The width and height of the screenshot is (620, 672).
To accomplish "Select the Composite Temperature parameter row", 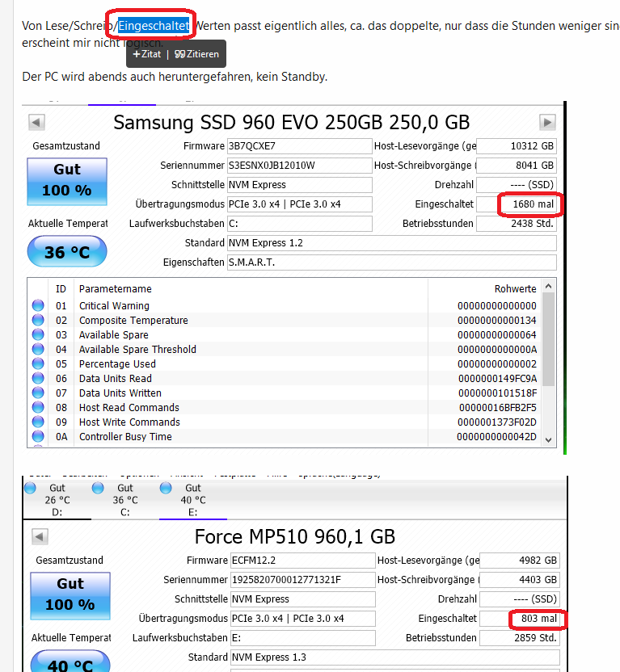I will [285, 320].
